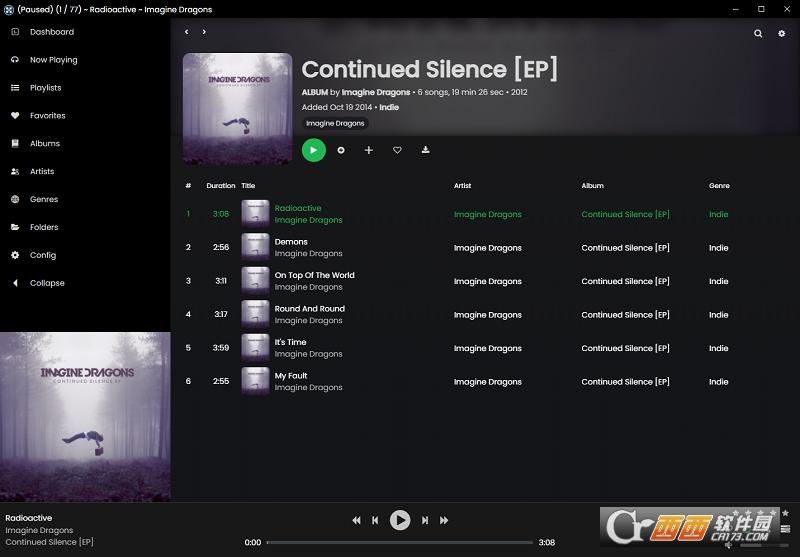Download the album with download icon
Screen dimensions: 800x557
pos(426,150)
